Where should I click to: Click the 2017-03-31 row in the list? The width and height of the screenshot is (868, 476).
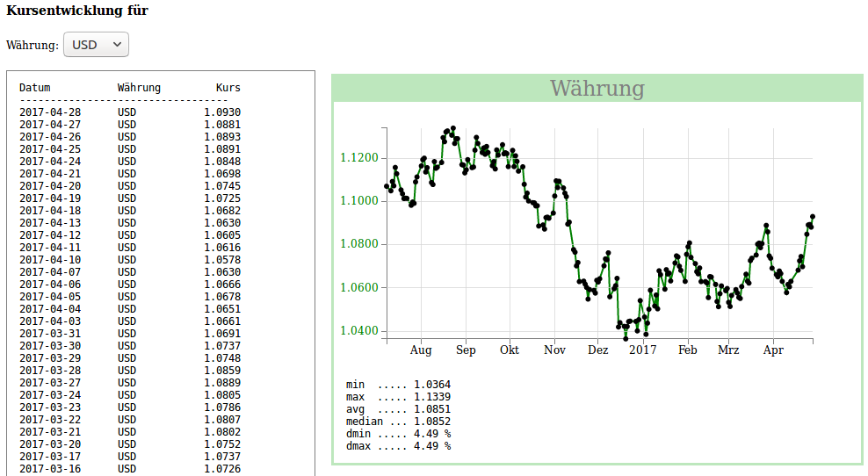129,334
